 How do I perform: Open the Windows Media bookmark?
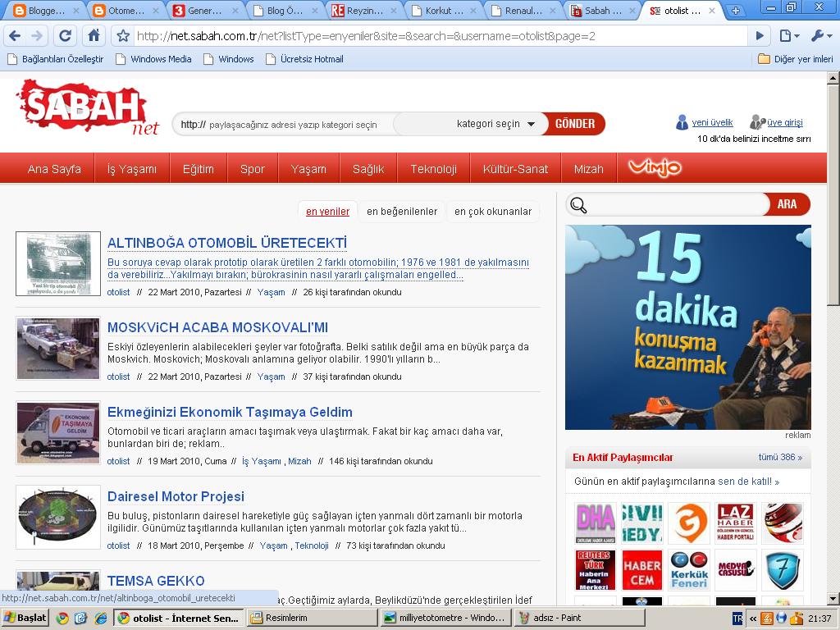[154, 59]
